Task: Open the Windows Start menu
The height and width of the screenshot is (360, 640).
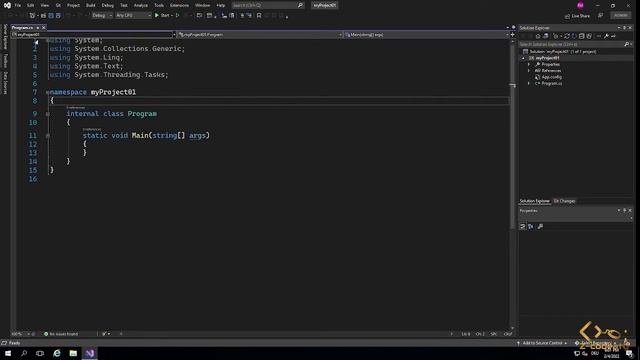Action: 8,353
